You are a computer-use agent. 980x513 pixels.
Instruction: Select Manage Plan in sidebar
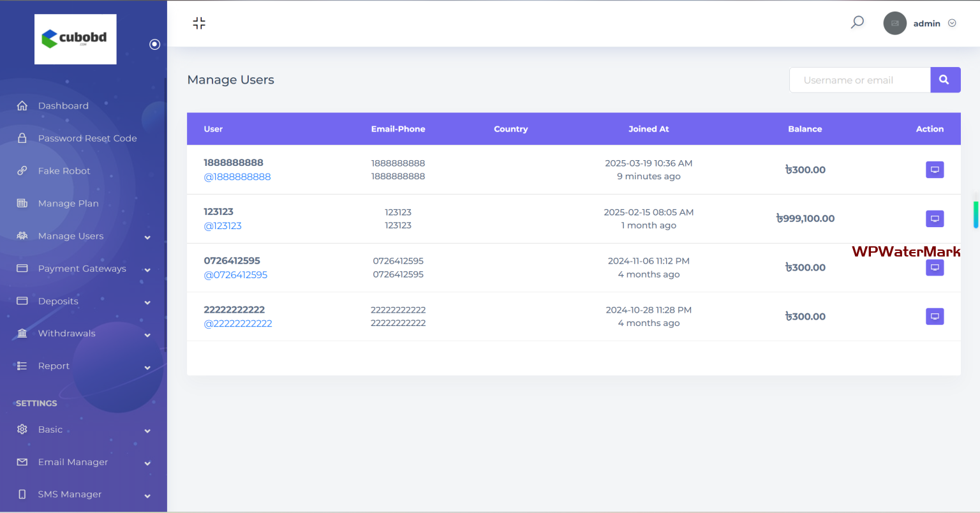tap(68, 204)
